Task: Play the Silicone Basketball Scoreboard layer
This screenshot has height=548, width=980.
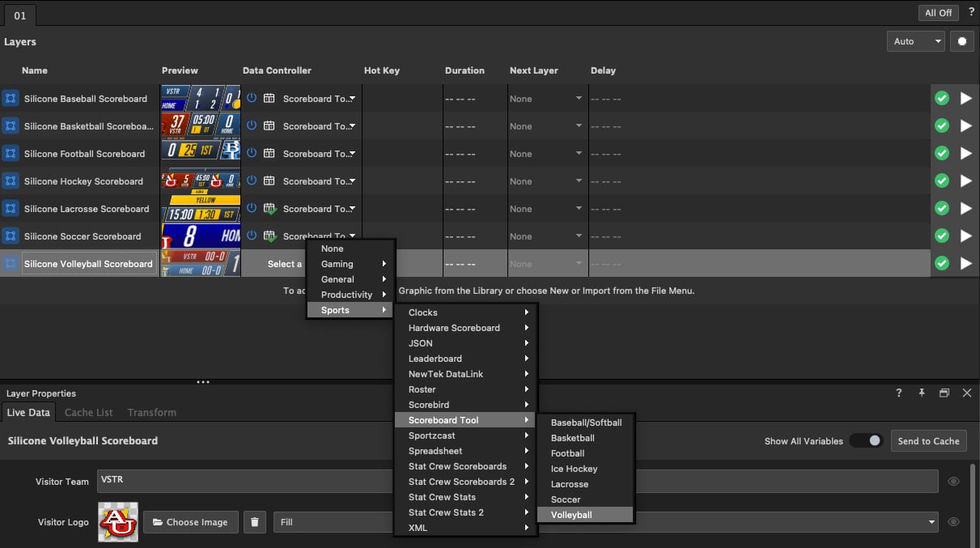Action: pos(965,126)
